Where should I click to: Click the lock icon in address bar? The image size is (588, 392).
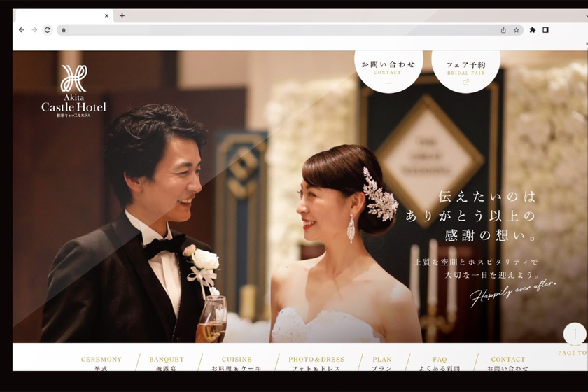point(64,30)
